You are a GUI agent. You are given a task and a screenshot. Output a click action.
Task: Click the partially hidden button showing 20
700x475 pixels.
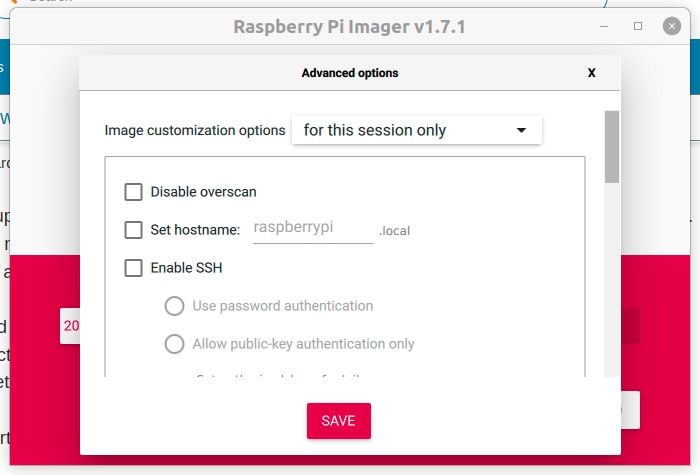pos(70,326)
